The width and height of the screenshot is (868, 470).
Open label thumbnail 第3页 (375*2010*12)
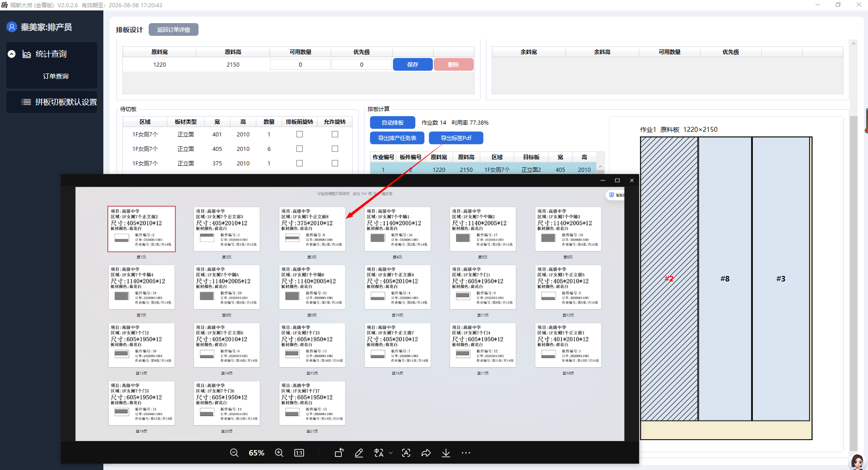pos(312,229)
